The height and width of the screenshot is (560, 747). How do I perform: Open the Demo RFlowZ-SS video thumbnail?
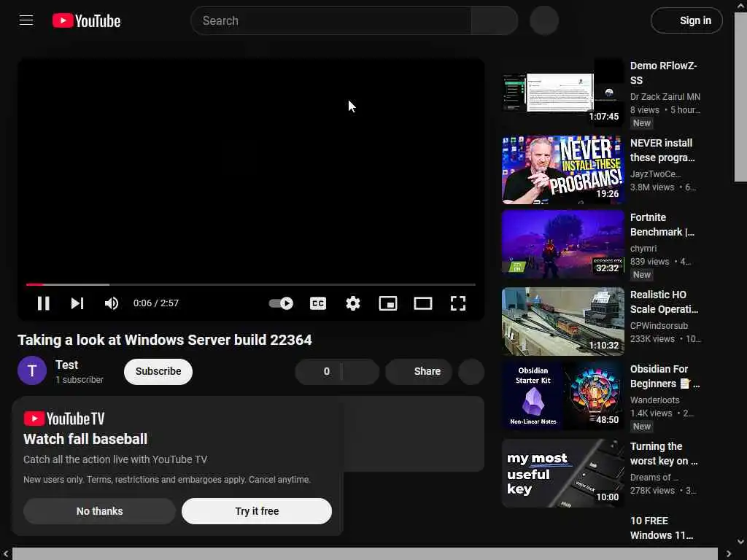pyautogui.click(x=562, y=93)
